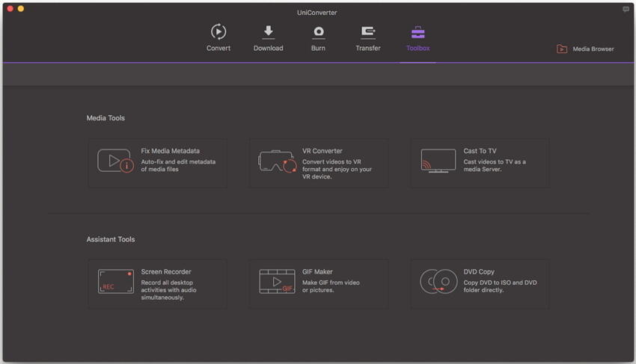This screenshot has width=636, height=364.
Task: Click the Screen Recorder REC icon
Action: [115, 281]
